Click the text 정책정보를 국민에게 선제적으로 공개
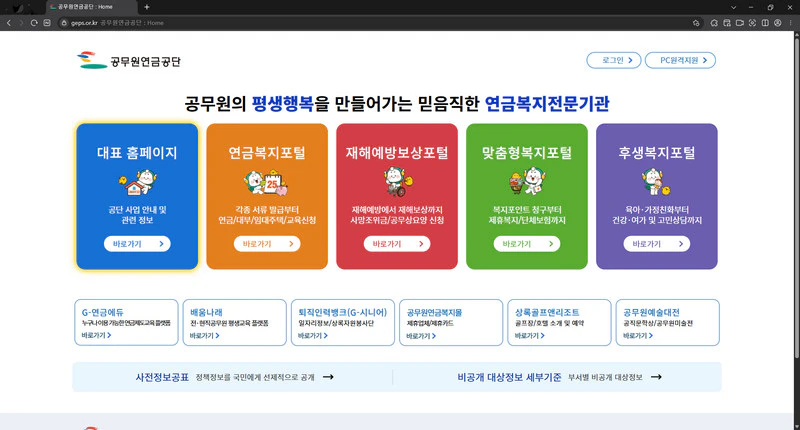This screenshot has height=430, width=800. click(255, 377)
